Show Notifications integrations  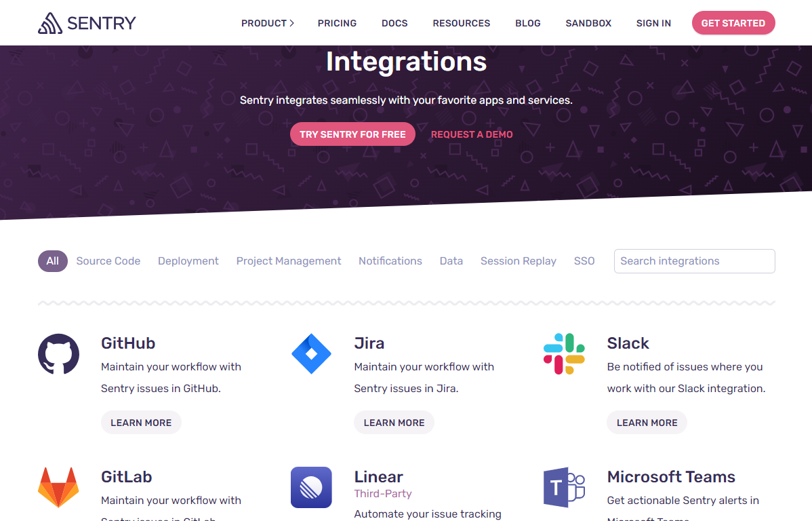coord(390,260)
